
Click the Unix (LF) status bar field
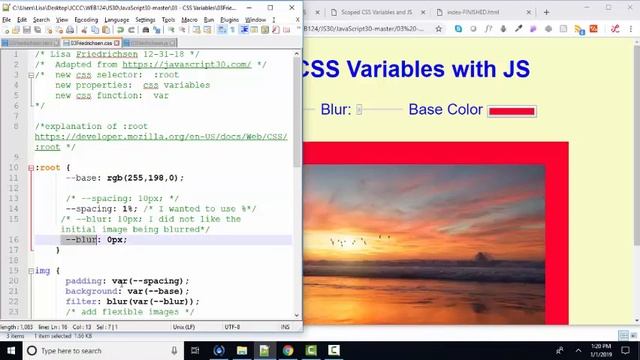tap(184, 327)
